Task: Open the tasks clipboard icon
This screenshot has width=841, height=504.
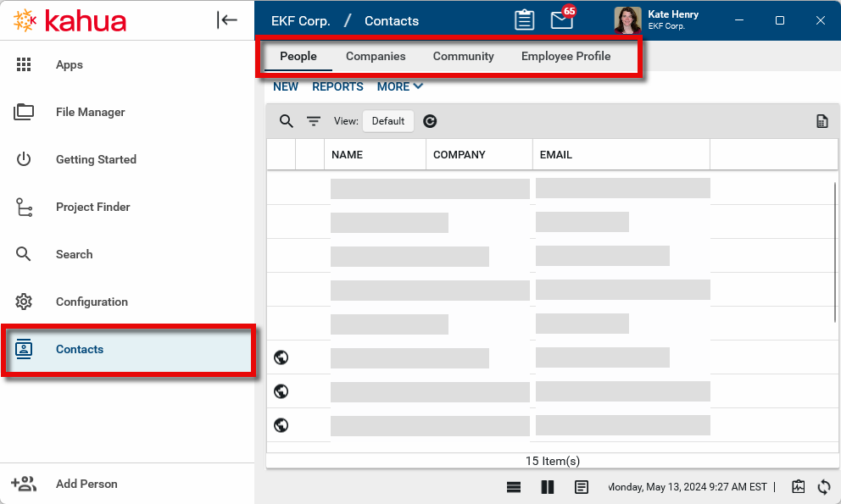Action: [525, 20]
